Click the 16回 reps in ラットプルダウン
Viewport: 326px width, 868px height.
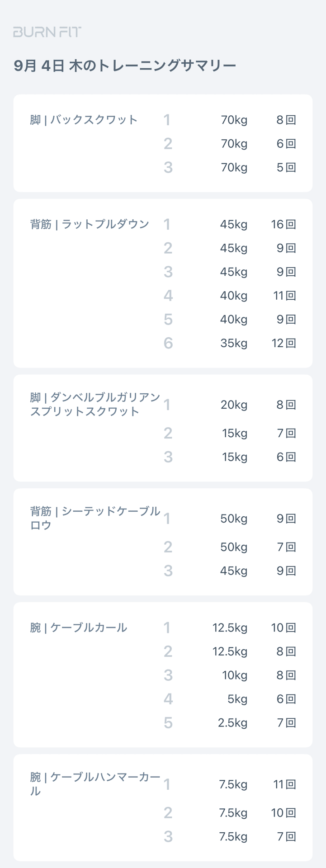click(283, 224)
